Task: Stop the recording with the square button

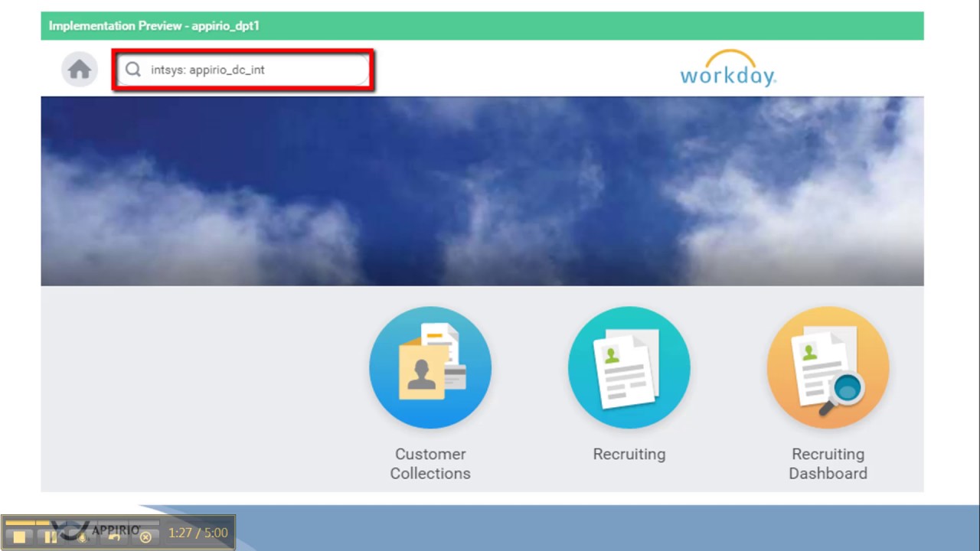Action: click(19, 537)
